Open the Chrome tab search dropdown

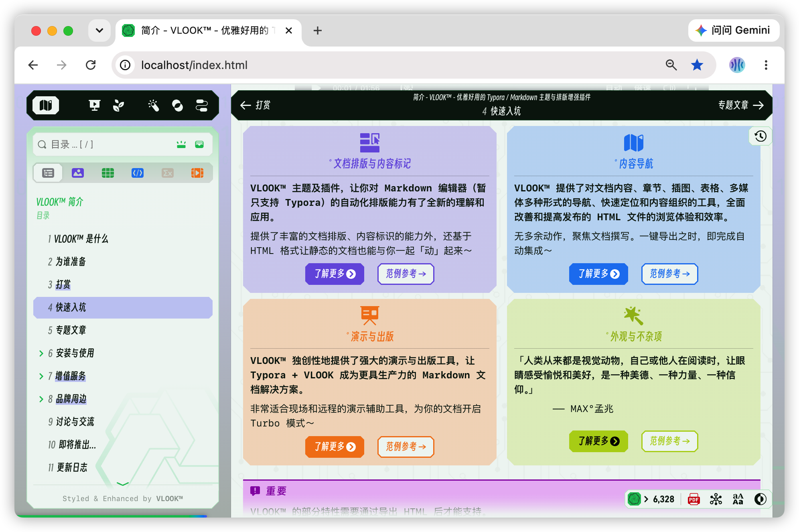(99, 30)
